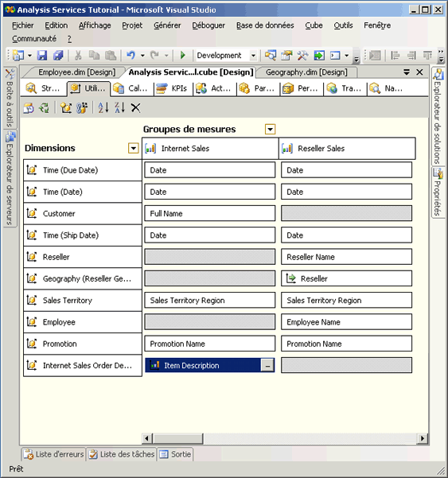The image size is (448, 478).
Task: Open the Cube menu
Action: [314, 25]
